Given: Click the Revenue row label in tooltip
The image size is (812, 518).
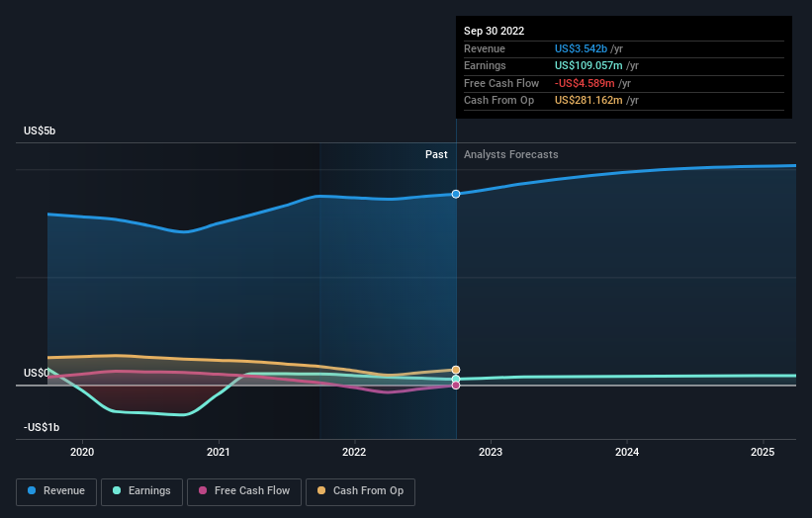Looking at the screenshot, I should point(485,48).
